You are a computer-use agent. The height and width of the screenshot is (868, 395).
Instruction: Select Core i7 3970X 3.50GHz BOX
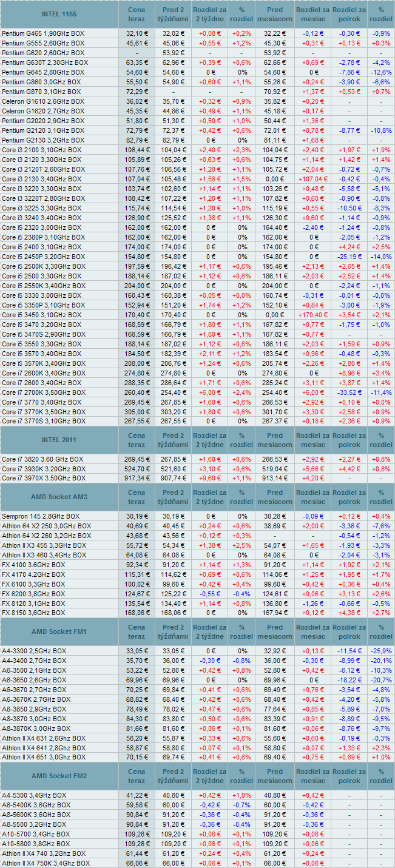pos(44,479)
